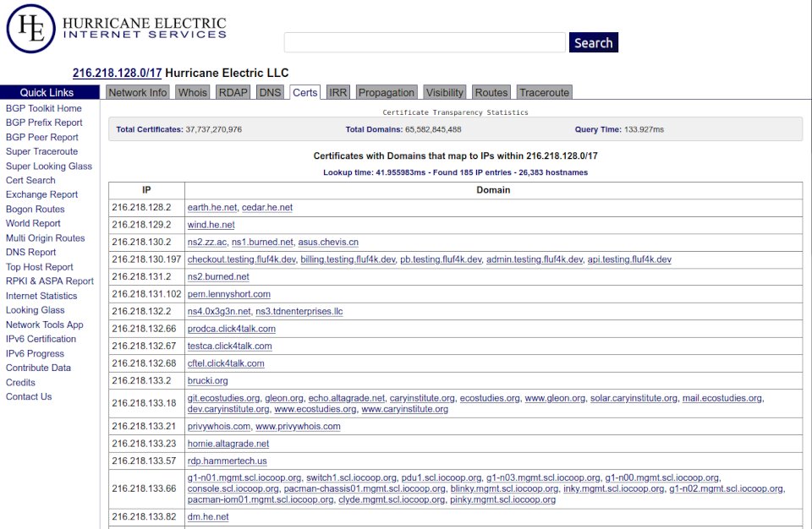The width and height of the screenshot is (812, 529).
Task: Open IPv6 Progress link
Action: point(36,353)
